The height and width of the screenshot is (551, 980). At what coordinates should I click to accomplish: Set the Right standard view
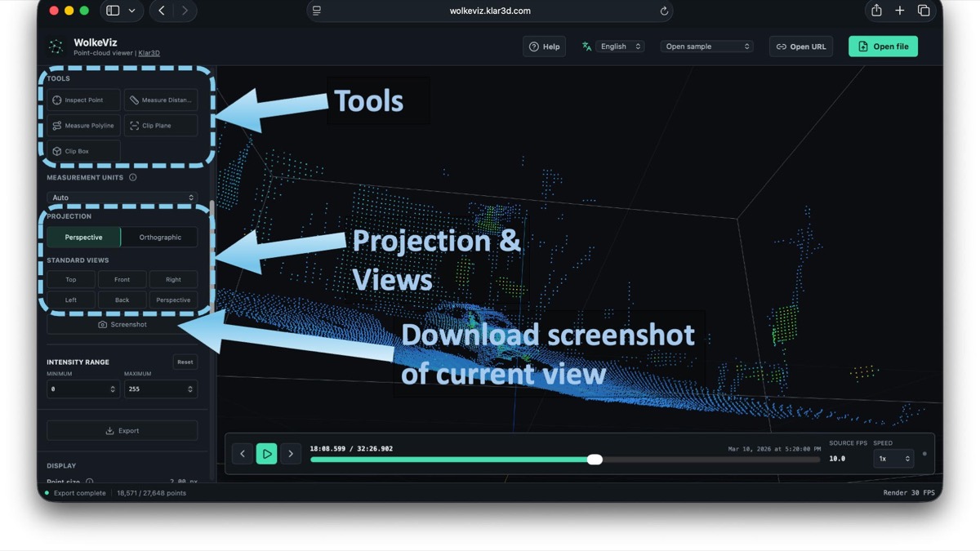pyautogui.click(x=173, y=279)
